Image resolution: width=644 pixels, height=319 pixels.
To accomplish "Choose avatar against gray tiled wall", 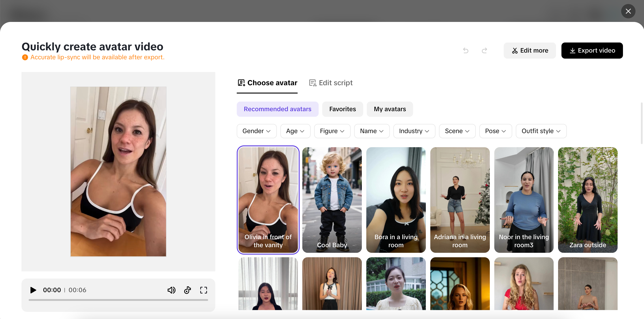I will coord(588,283).
